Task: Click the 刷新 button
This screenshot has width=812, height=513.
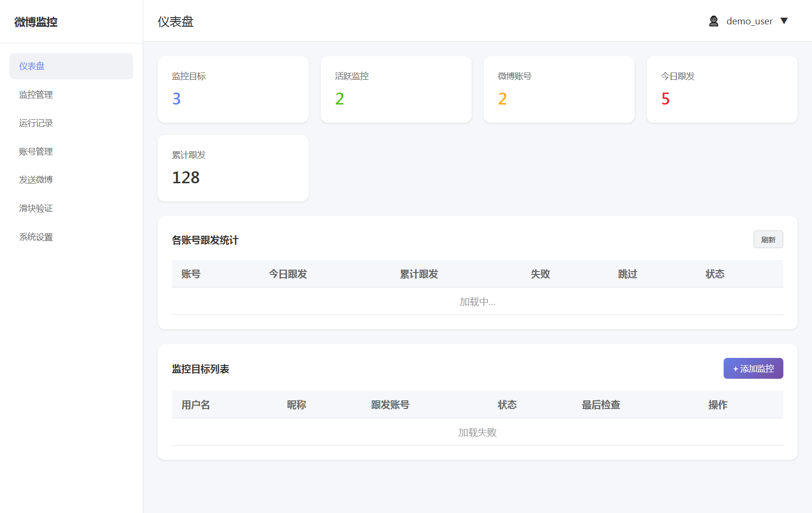Action: [x=768, y=240]
